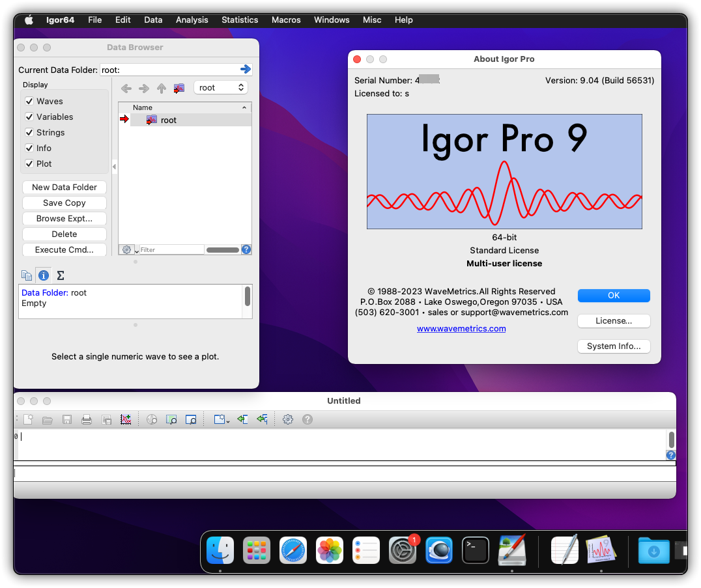This screenshot has height=588, width=701.
Task: Click the window magnifier browser icon
Action: pos(191,419)
